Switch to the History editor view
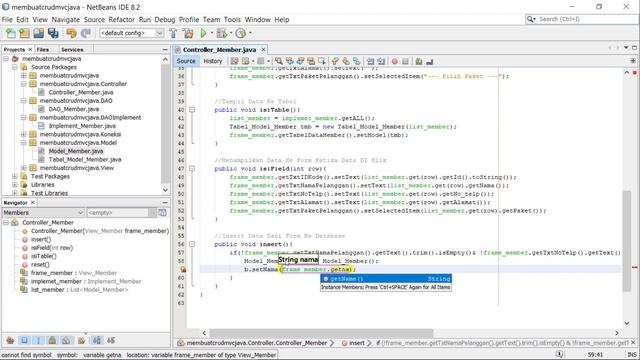 213,61
